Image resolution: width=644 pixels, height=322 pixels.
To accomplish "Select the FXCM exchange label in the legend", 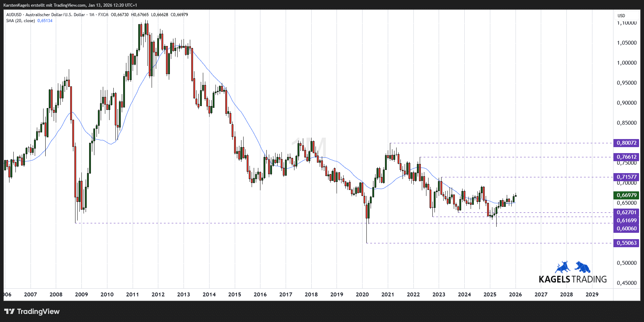I will [x=103, y=15].
